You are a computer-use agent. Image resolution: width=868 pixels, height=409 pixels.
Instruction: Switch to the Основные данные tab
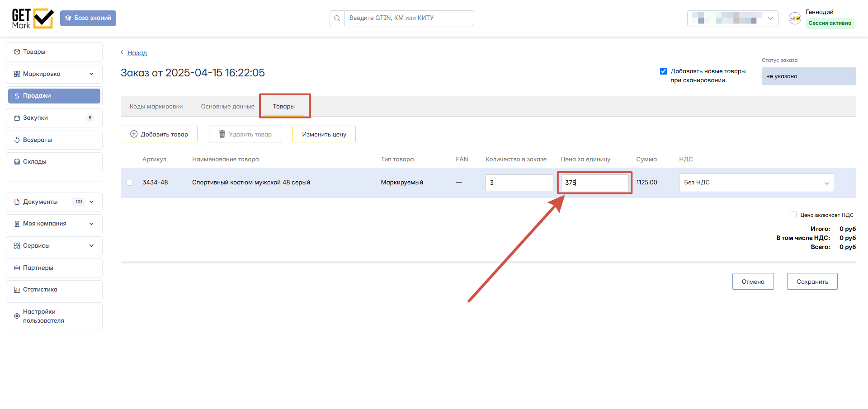pyautogui.click(x=228, y=107)
